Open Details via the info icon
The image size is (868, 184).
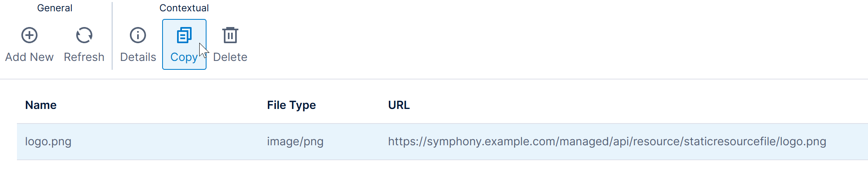[x=138, y=36]
